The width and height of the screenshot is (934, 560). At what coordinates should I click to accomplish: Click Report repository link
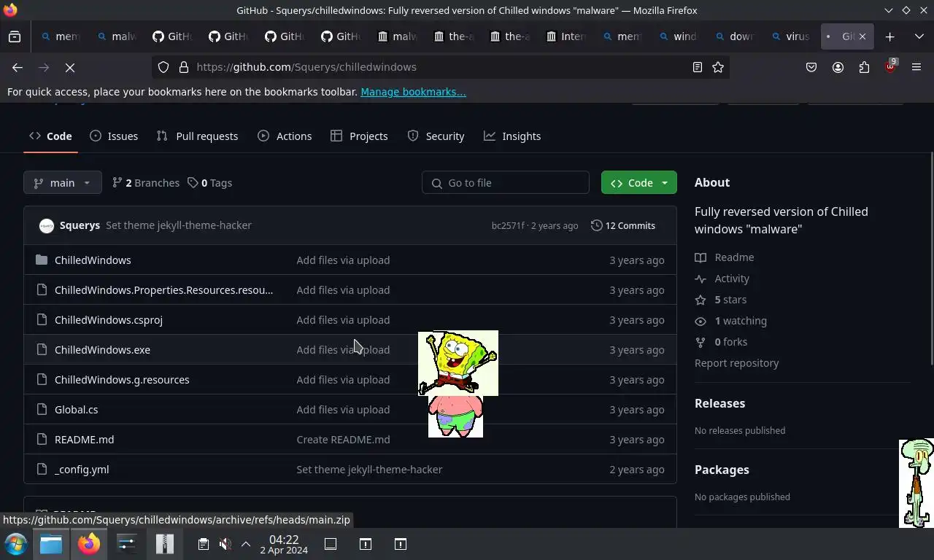(736, 362)
